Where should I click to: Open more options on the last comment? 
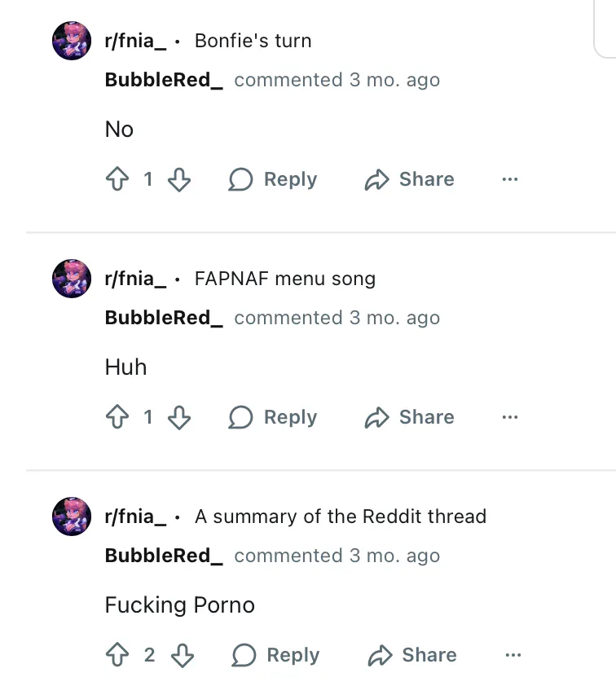pos(513,655)
